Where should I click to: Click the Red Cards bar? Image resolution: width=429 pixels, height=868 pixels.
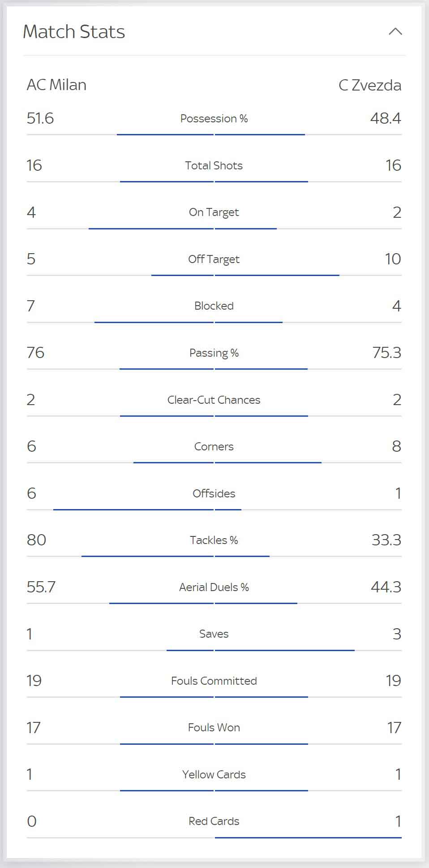[214, 838]
